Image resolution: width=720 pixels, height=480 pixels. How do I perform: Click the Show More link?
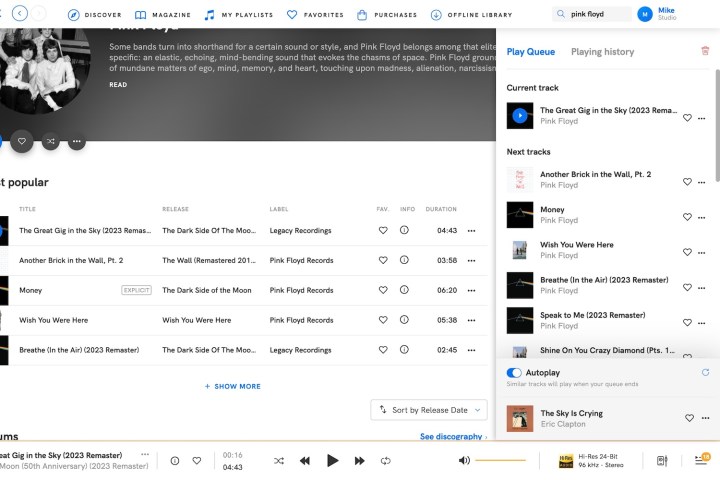(233, 386)
